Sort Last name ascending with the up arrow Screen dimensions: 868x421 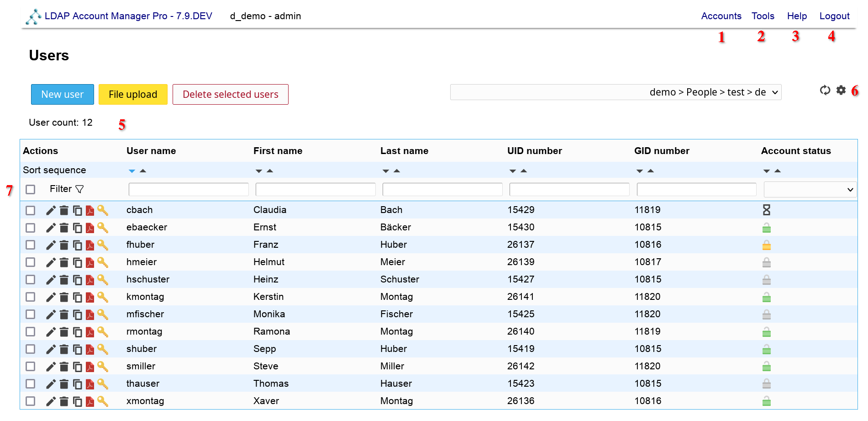(x=397, y=171)
